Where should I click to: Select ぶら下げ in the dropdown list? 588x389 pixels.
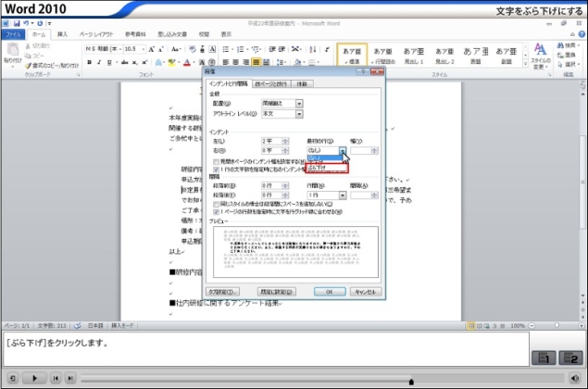(x=327, y=168)
